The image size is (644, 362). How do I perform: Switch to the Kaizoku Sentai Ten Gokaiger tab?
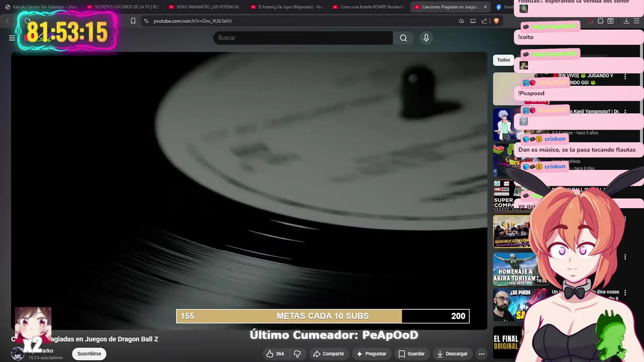click(41, 7)
